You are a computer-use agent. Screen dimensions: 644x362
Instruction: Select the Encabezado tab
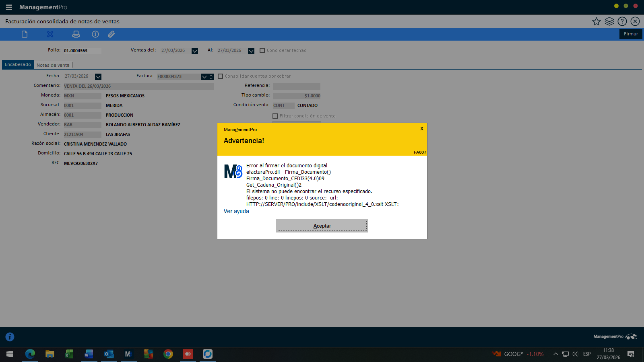(x=18, y=65)
